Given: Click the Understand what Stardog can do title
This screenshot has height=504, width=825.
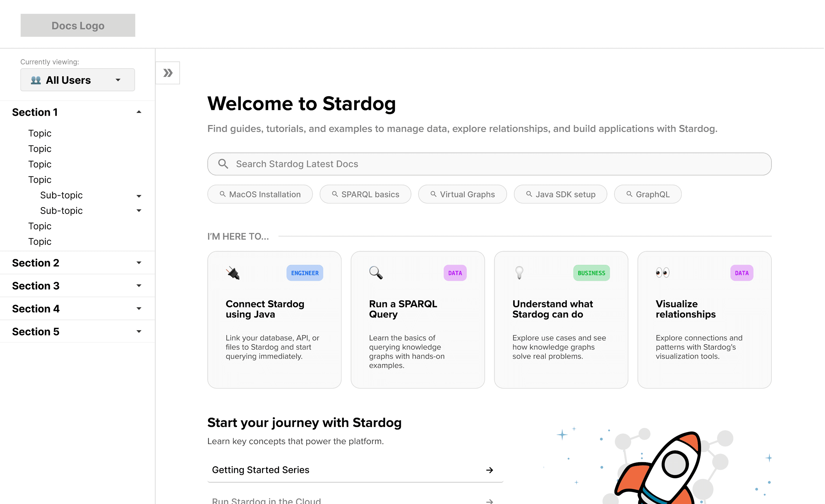Looking at the screenshot, I should pyautogui.click(x=552, y=309).
